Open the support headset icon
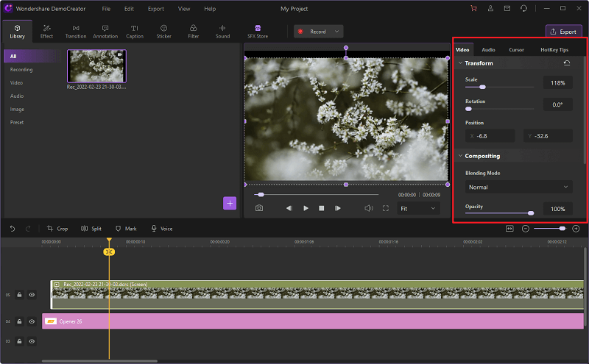 [x=523, y=8]
